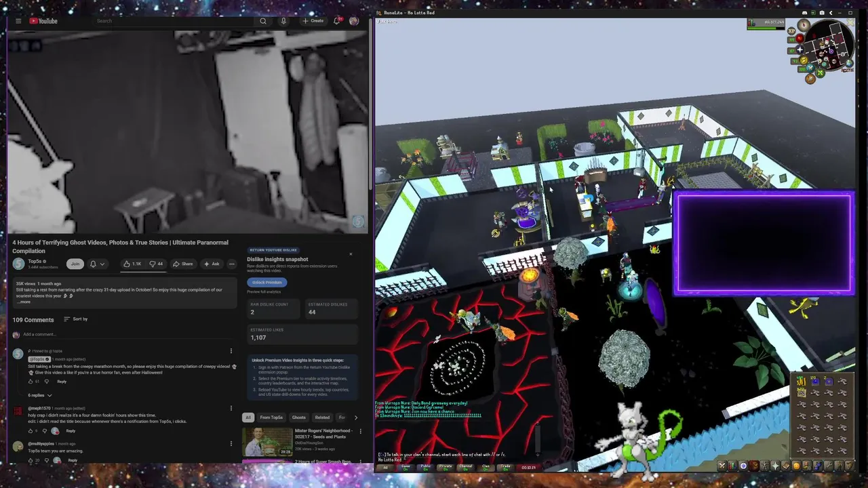This screenshot has height=488, width=868.
Task: Share the ghost compilation video
Action: coord(183,264)
